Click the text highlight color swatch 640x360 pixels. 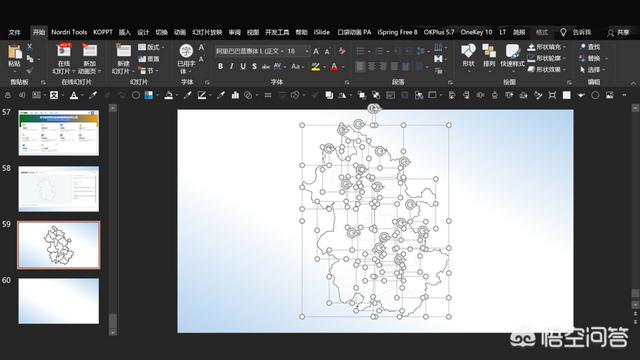[315, 67]
